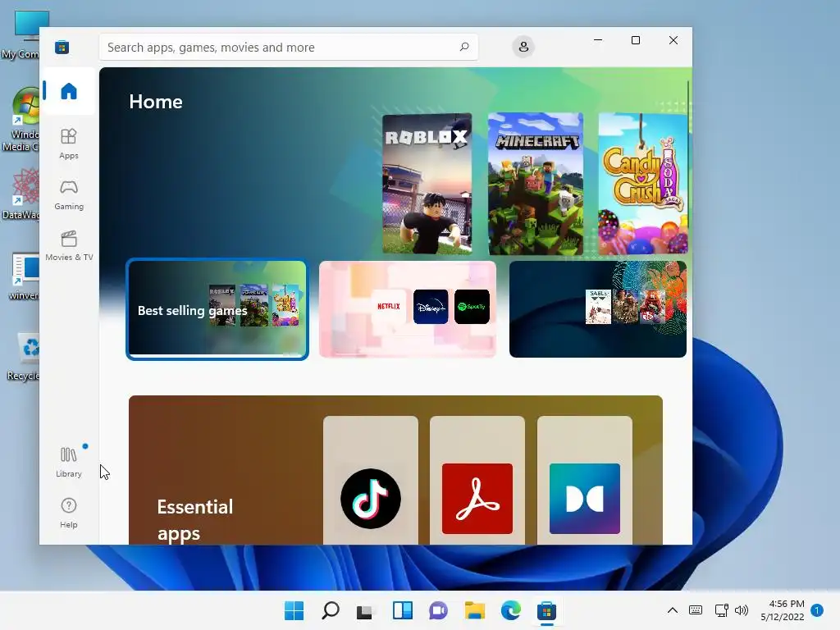Screen dimensions: 840x630
Task: Select the dark blue movies collection card
Action: [x=598, y=309]
